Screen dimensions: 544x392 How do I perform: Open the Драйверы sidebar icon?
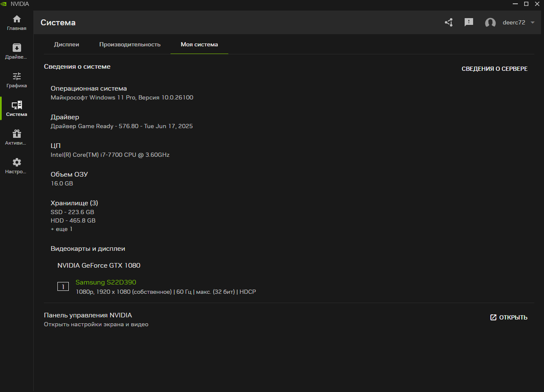[16, 48]
